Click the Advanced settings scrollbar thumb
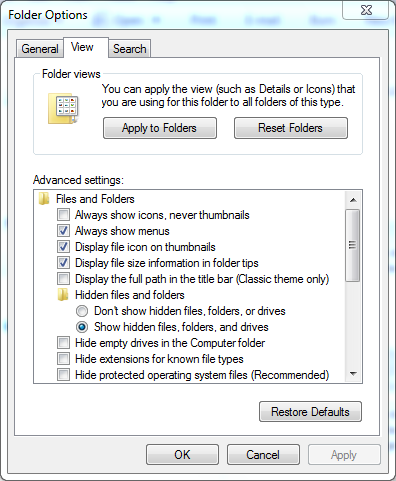The image size is (396, 481). (x=353, y=245)
